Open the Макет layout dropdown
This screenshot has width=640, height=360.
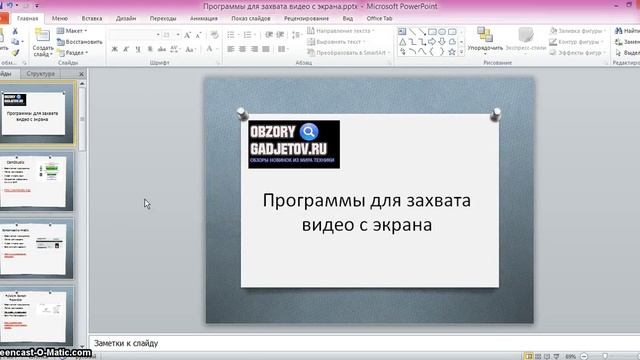pyautogui.click(x=72, y=31)
